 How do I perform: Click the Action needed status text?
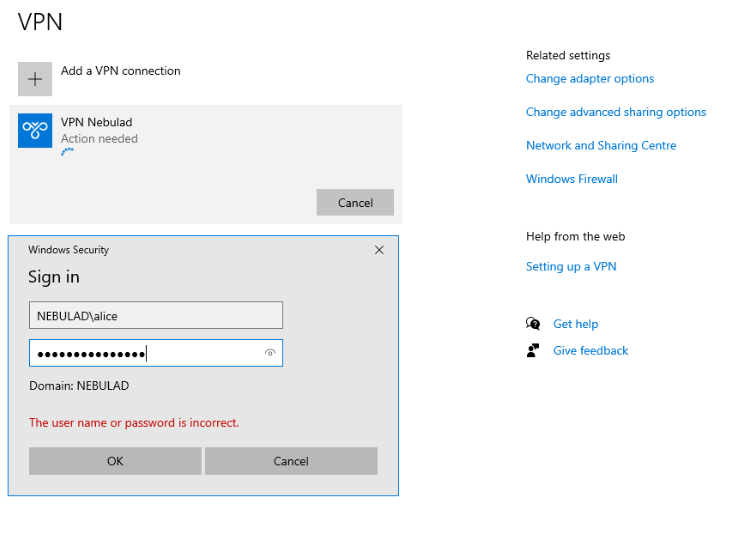[99, 139]
